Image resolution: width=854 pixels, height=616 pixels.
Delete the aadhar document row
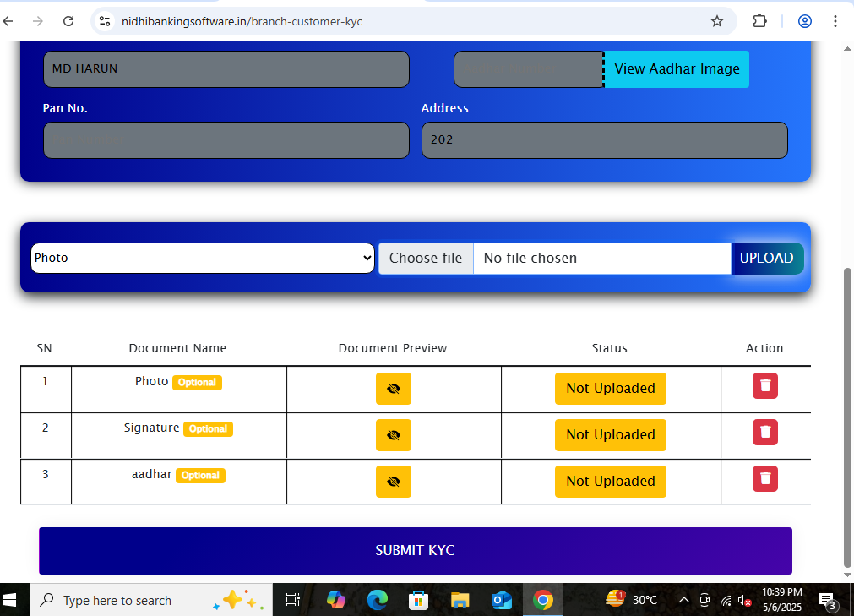point(764,478)
